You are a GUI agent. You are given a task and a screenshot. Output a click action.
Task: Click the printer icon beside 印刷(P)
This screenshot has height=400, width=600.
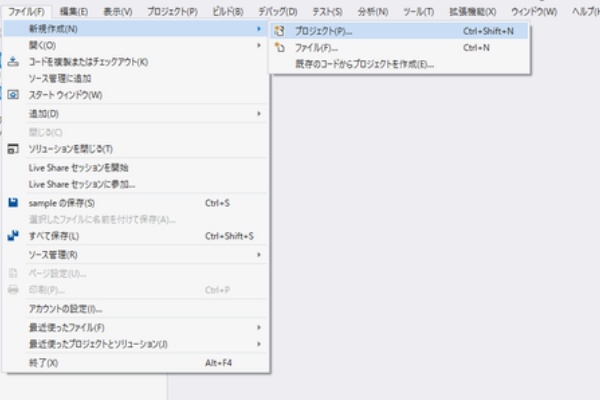13,290
